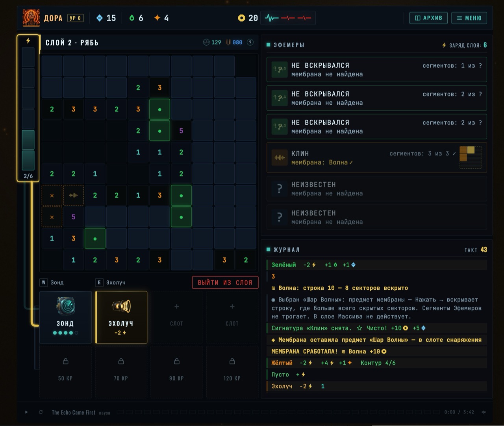Click ВЫЙТИ ИЗ СЛОЯ to leave the layer
Image resolution: width=504 pixels, height=426 pixels.
click(225, 283)
